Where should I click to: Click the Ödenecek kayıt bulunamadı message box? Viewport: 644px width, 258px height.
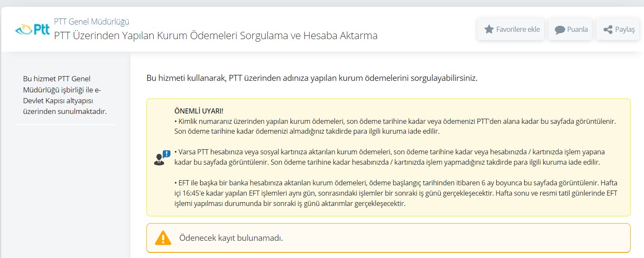tap(387, 237)
